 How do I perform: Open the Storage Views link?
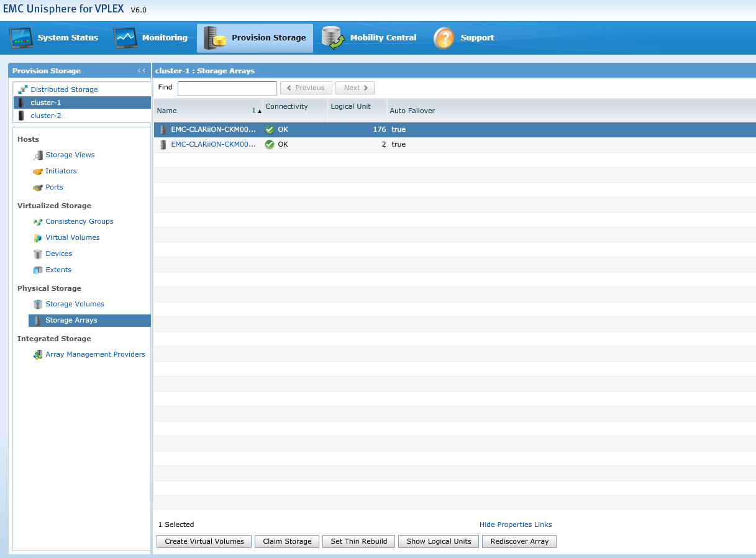coord(70,155)
